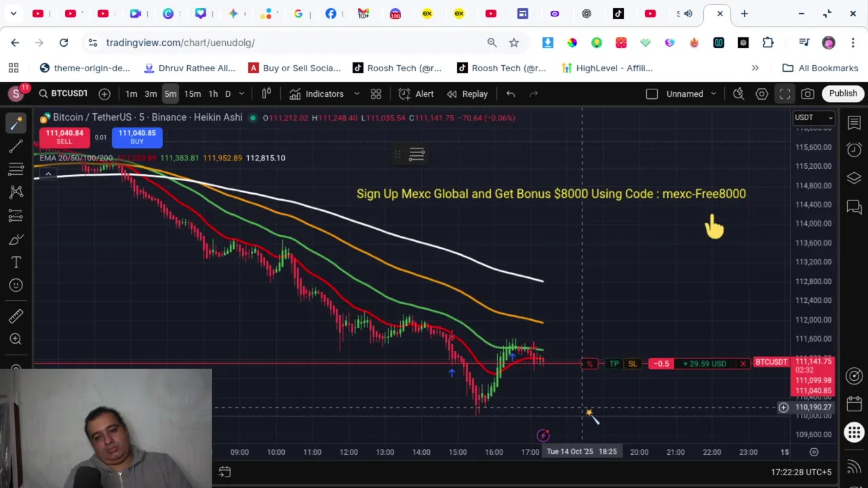The height and width of the screenshot is (488, 868).
Task: Open the Unnamed layout dropdown arrow
Action: [713, 94]
